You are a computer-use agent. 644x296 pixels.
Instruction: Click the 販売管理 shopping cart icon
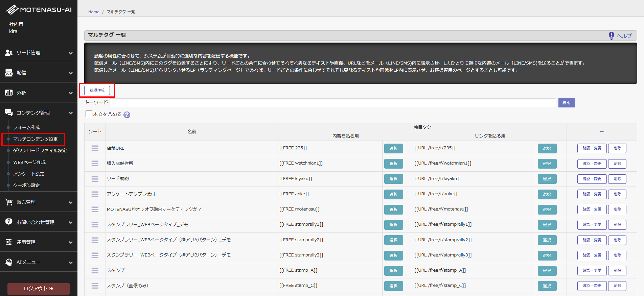click(9, 202)
